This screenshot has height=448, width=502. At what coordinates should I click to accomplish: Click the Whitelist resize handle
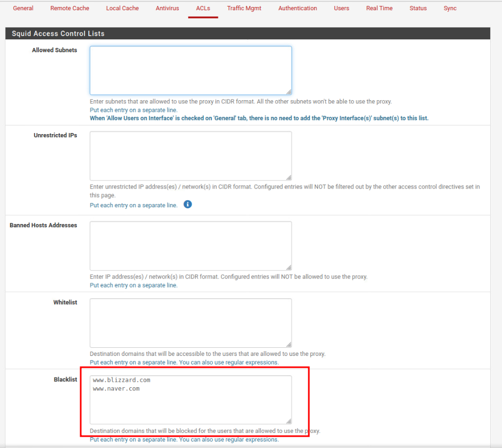tap(289, 345)
